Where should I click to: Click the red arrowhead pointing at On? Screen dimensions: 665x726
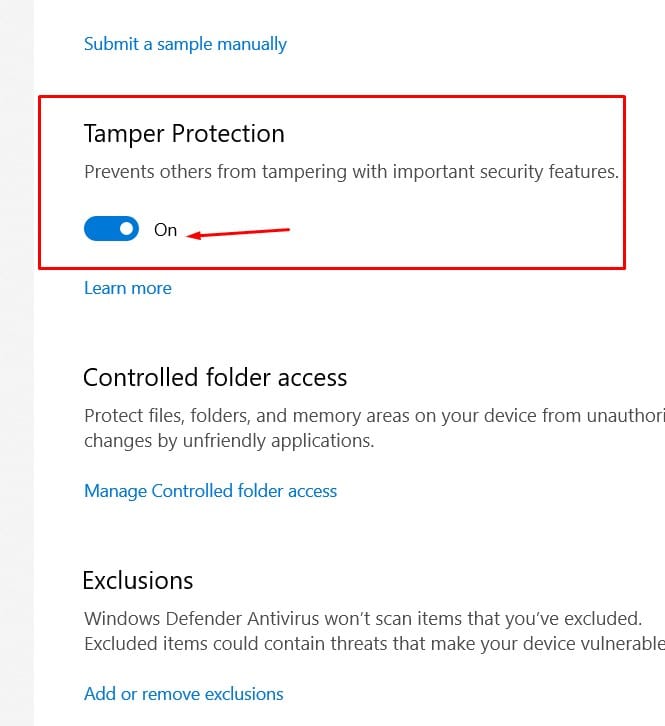coord(193,236)
